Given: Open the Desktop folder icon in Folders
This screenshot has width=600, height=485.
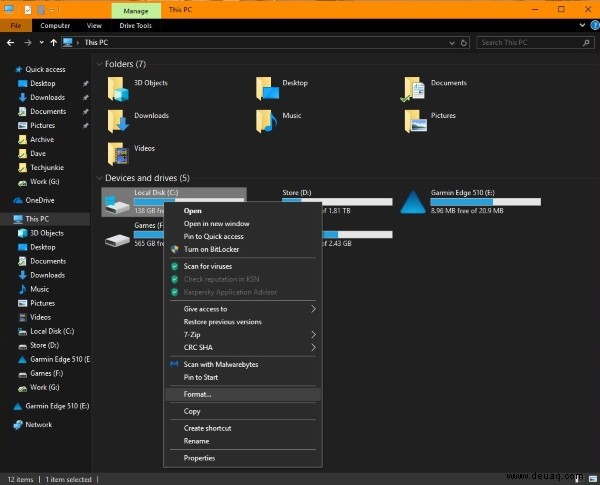Looking at the screenshot, I should (267, 89).
